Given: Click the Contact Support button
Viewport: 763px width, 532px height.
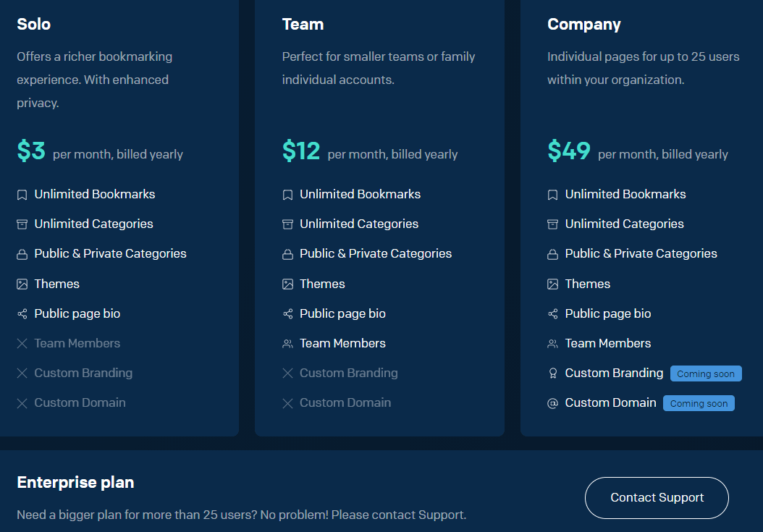Looking at the screenshot, I should [657, 498].
